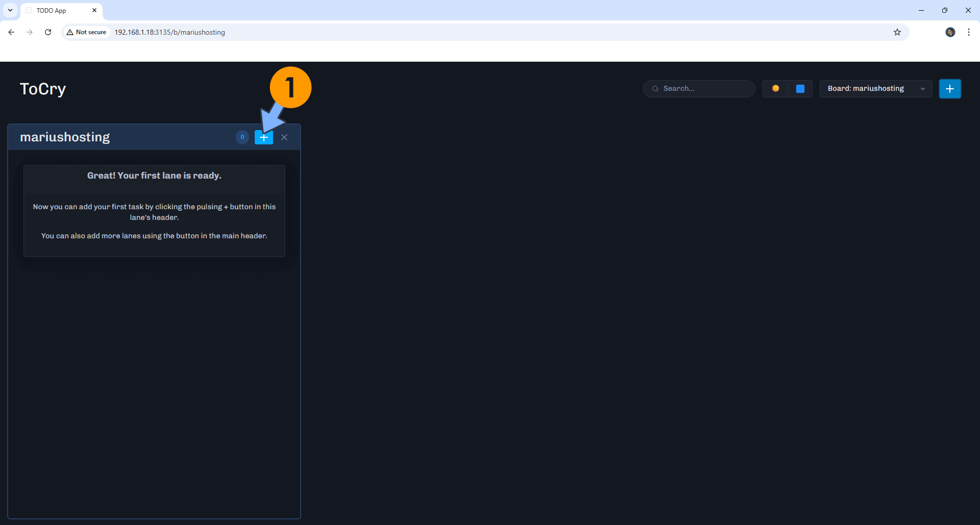
Task: Go back in browser history
Action: 11,32
